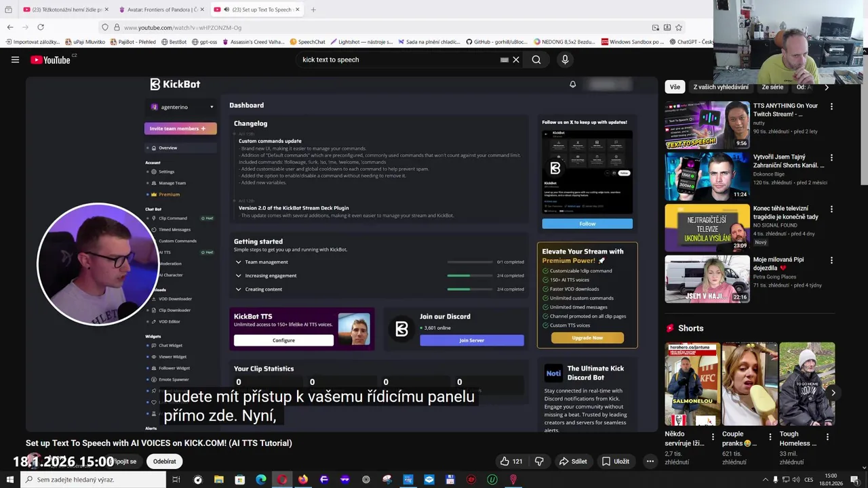Click Increasing engagement progress bar

coord(470,276)
